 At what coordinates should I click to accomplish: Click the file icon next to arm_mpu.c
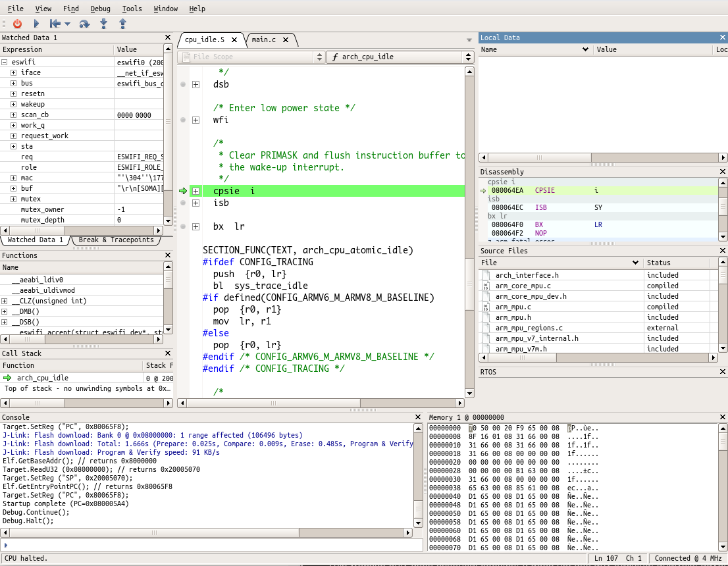coord(486,307)
